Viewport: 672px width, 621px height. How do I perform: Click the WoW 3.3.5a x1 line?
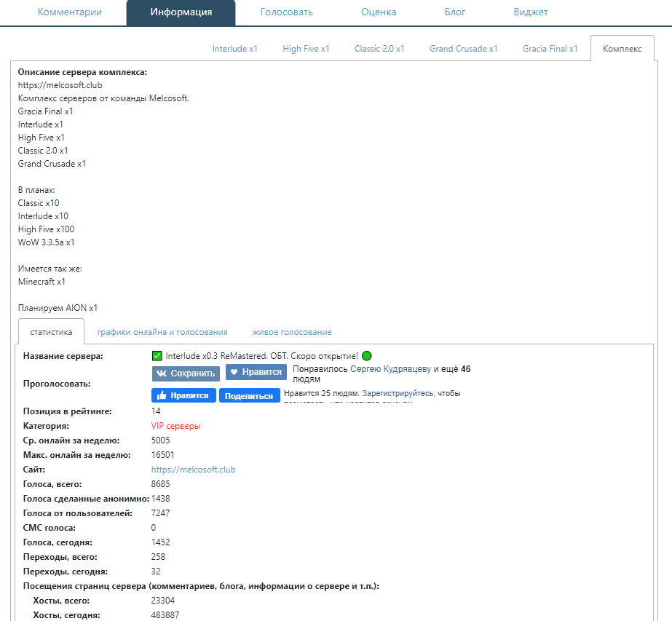(x=47, y=242)
